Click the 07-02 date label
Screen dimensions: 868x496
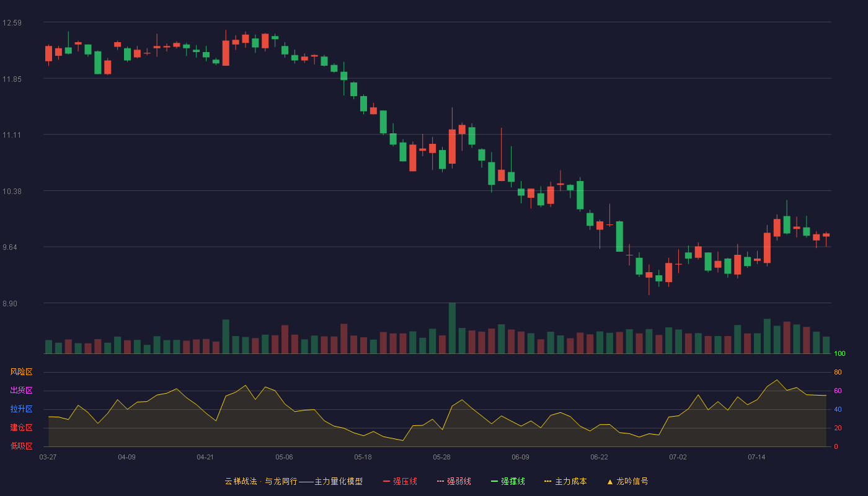pyautogui.click(x=678, y=457)
